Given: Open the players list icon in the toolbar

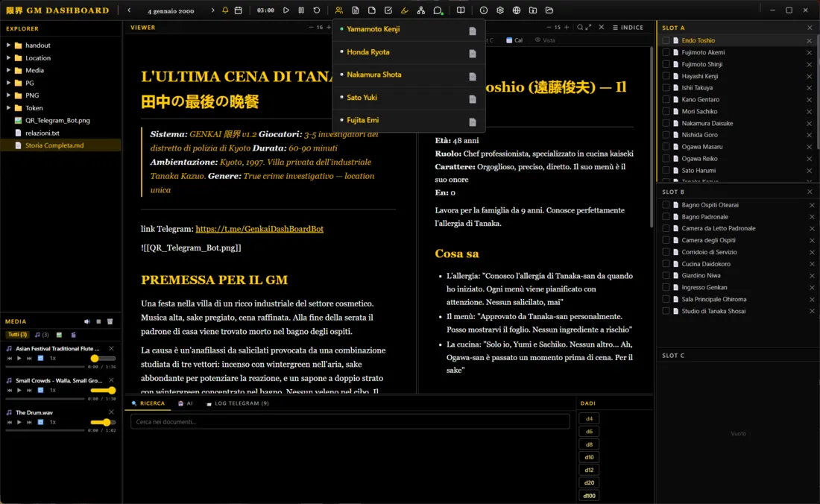Looking at the screenshot, I should 339,10.
